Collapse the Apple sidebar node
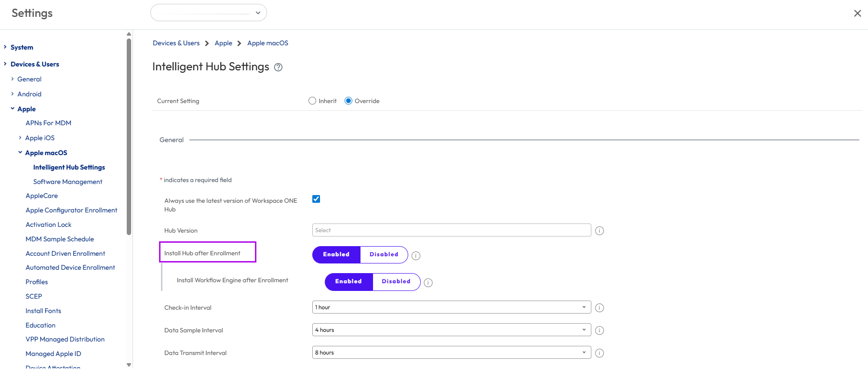 click(13, 109)
